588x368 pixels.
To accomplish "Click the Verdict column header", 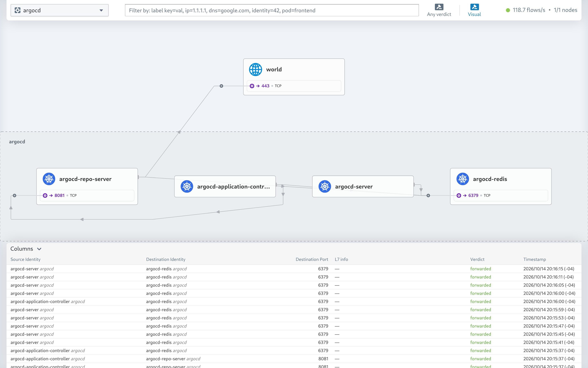I will (477, 259).
